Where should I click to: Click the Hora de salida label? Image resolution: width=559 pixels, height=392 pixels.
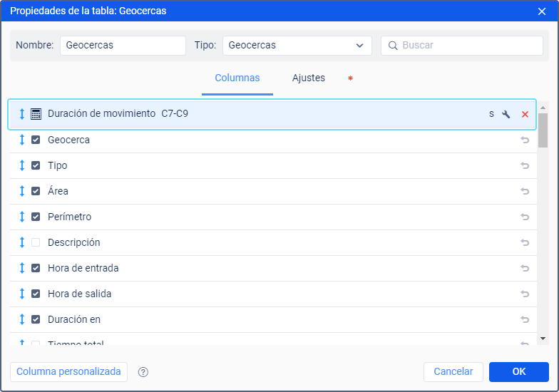[80, 294]
